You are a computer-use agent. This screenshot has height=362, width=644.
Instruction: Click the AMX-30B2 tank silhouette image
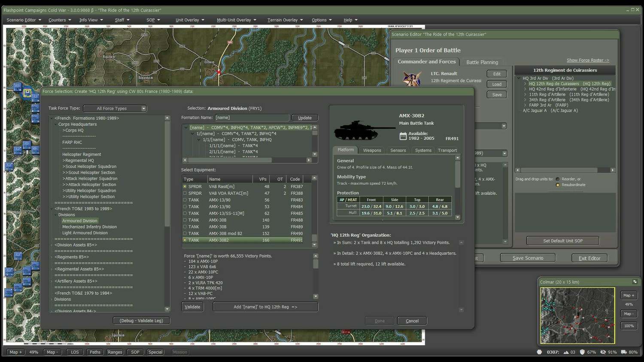364,130
